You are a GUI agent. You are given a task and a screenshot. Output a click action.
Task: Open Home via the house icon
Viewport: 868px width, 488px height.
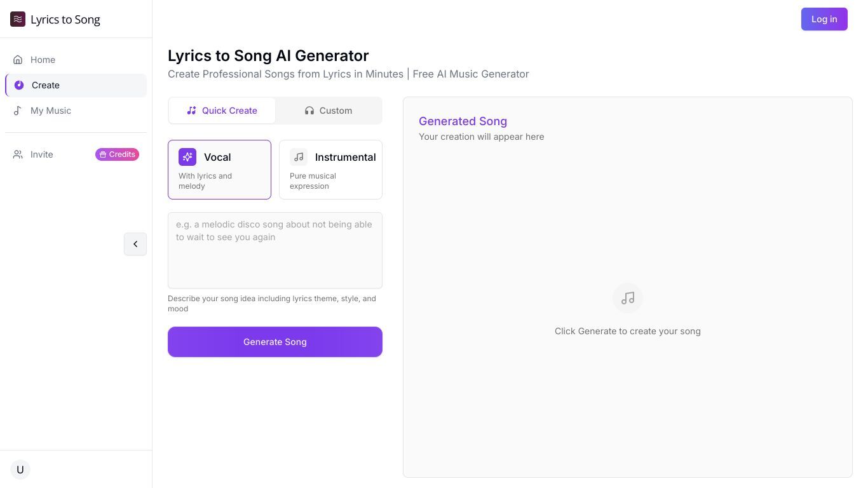[x=18, y=60]
